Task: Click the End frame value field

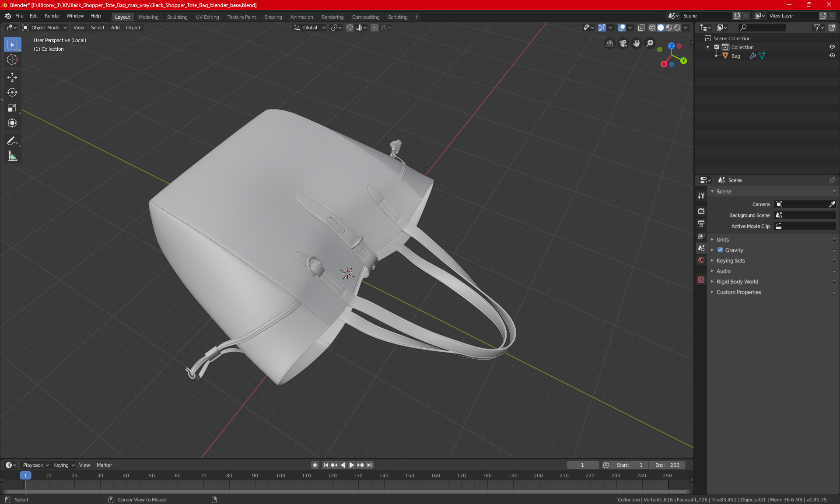Action: click(667, 465)
